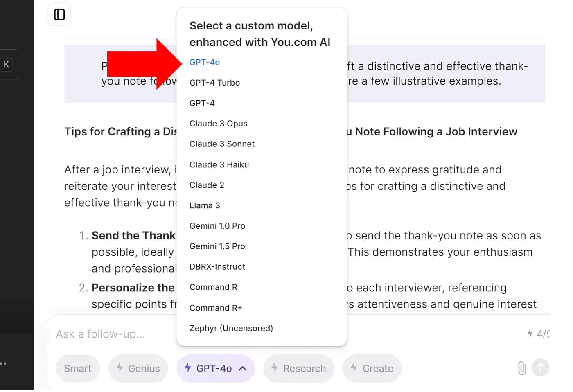Click the paperclip attach file icon
The height and width of the screenshot is (392, 573).
(x=522, y=368)
